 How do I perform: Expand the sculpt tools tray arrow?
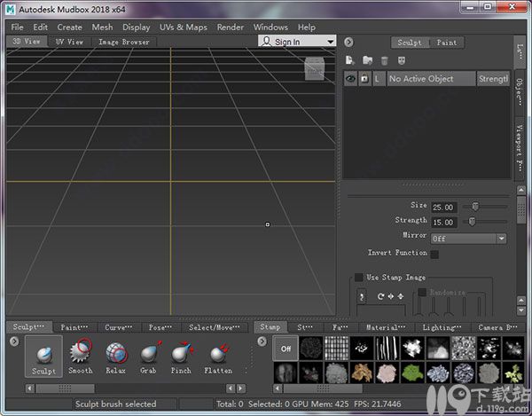tap(14, 341)
